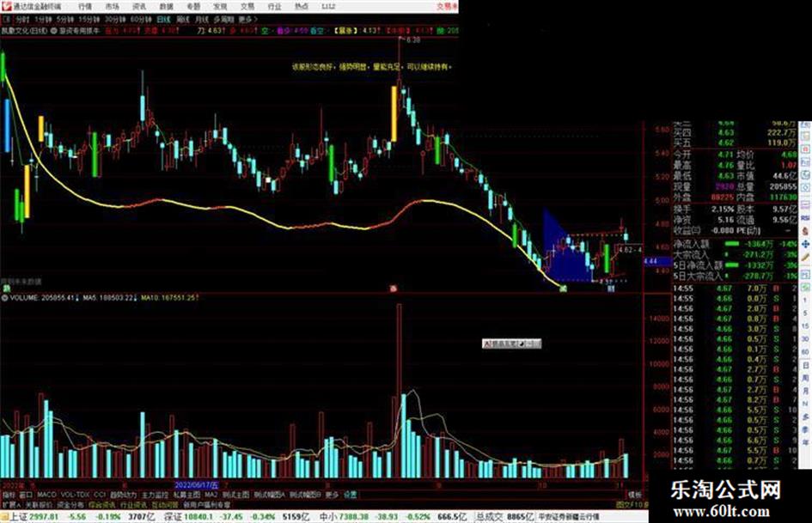Screen dimensions: 812x523
Task: Click the A text tool in floating drawing toolbar
Action: point(486,344)
